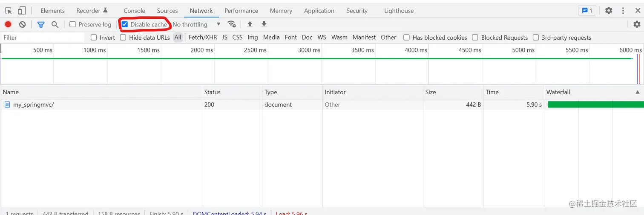Open Network panel settings gear
Viewport: 644px width, 215px height.
click(x=637, y=24)
